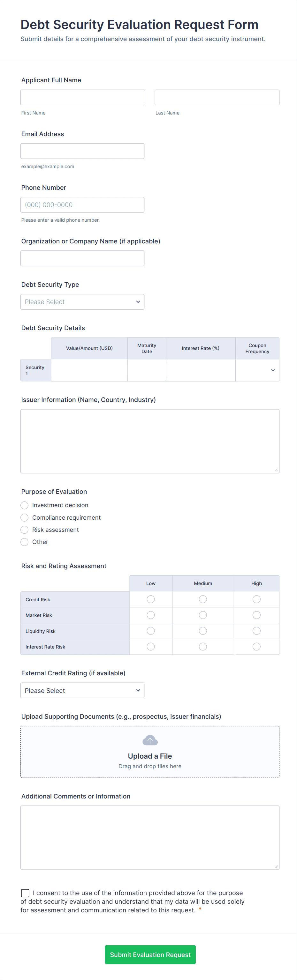The image size is (297, 980).
Task: Click into the Email Address field
Action: pyautogui.click(x=82, y=151)
